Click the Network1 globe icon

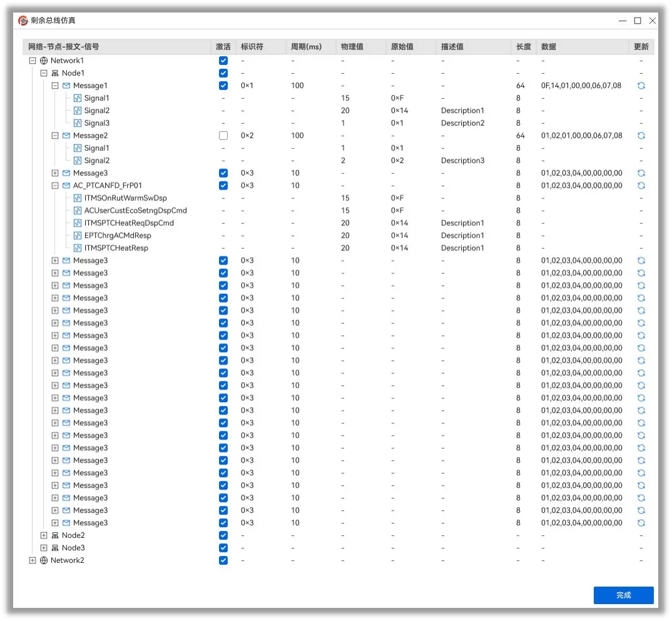(44, 61)
